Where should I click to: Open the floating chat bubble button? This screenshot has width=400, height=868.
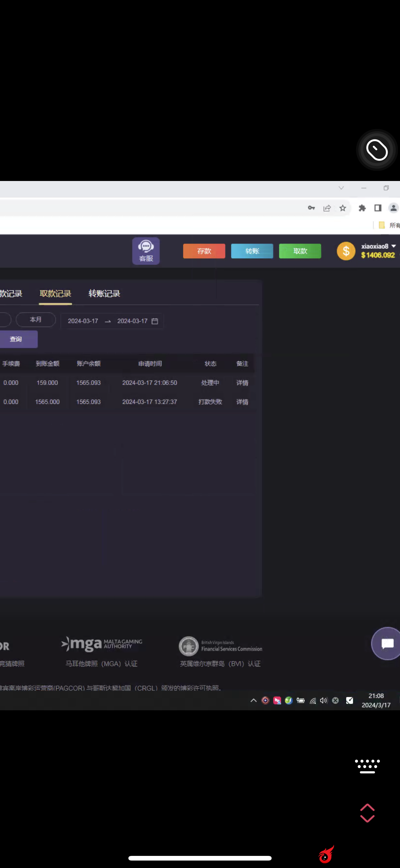point(387,643)
